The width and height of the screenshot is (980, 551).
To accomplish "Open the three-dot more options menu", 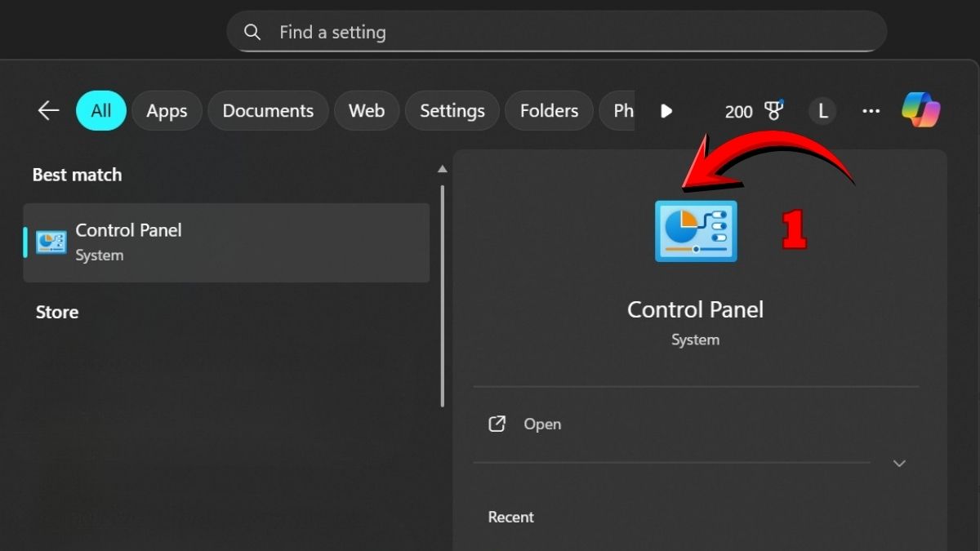I will 871,111.
